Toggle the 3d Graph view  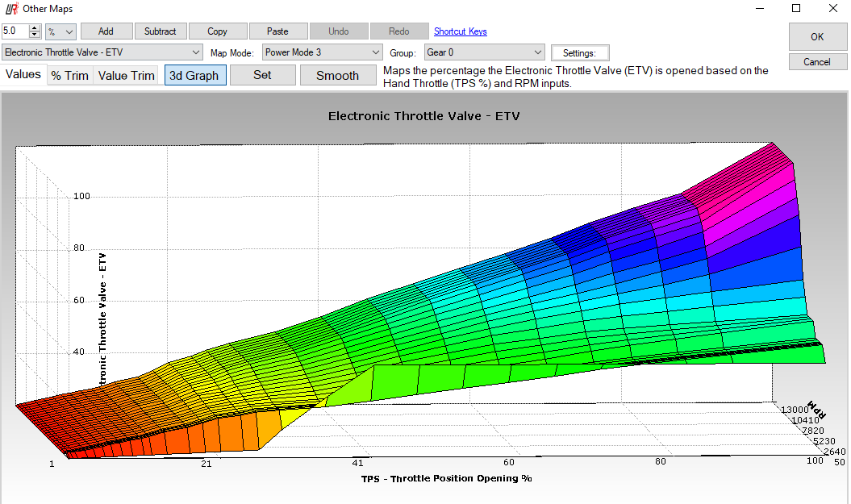[x=194, y=75]
